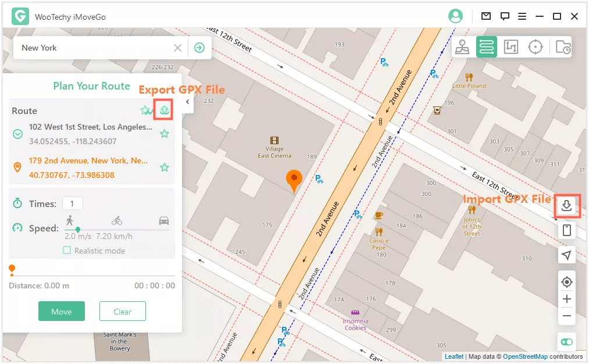Image resolution: width=589 pixels, height=364 pixels.
Task: Open the saved routes history folder icon
Action: click(562, 47)
